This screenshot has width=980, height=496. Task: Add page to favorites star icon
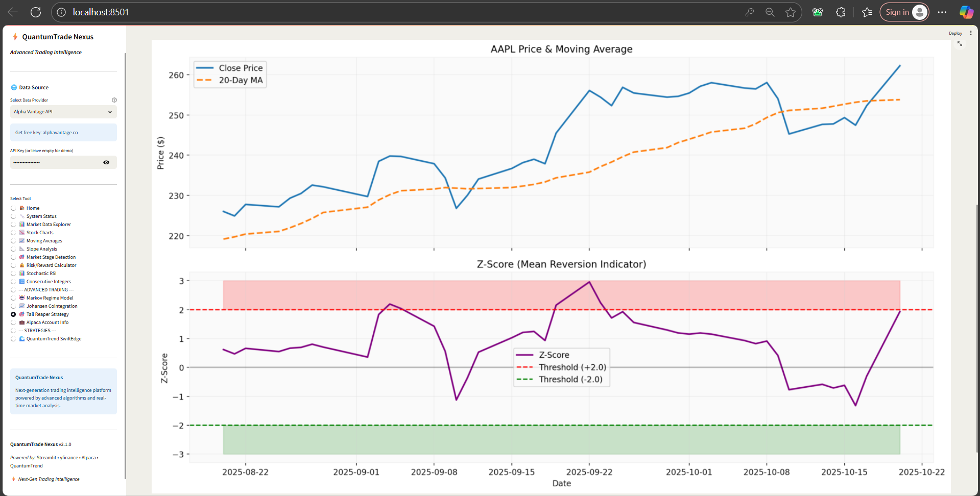(791, 12)
